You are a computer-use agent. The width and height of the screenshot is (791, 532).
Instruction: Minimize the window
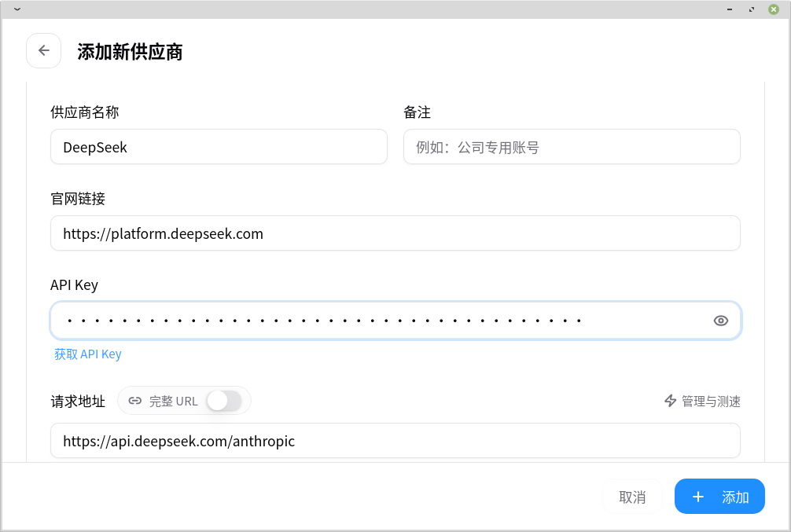click(730, 9)
